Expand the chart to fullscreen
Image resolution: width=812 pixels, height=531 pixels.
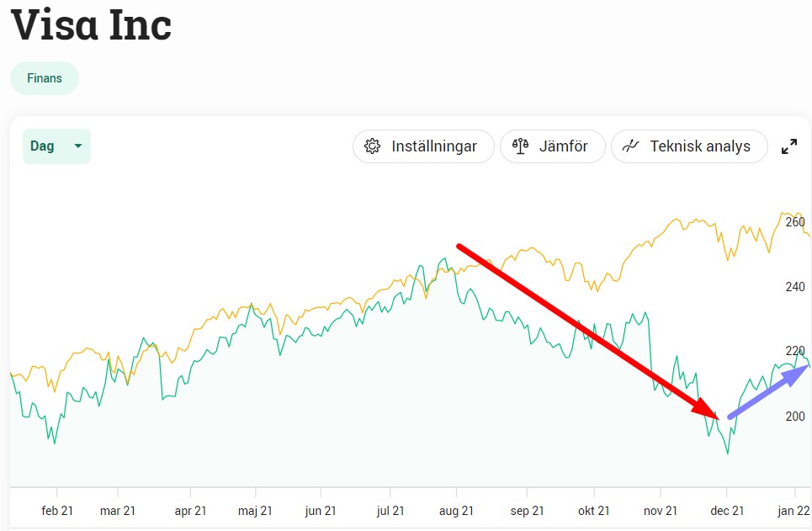click(789, 146)
